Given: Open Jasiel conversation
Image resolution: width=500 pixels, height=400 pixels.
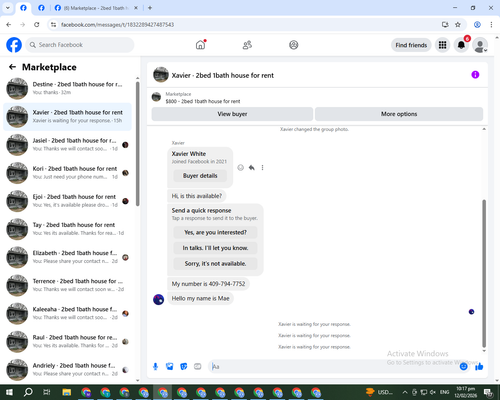Looking at the screenshot, I should (67, 145).
